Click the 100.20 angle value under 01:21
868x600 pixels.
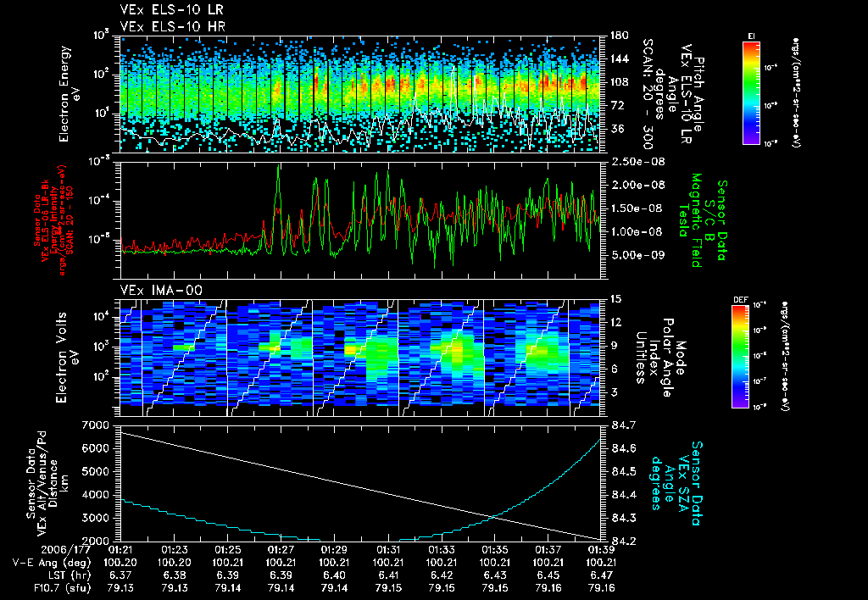[120, 564]
